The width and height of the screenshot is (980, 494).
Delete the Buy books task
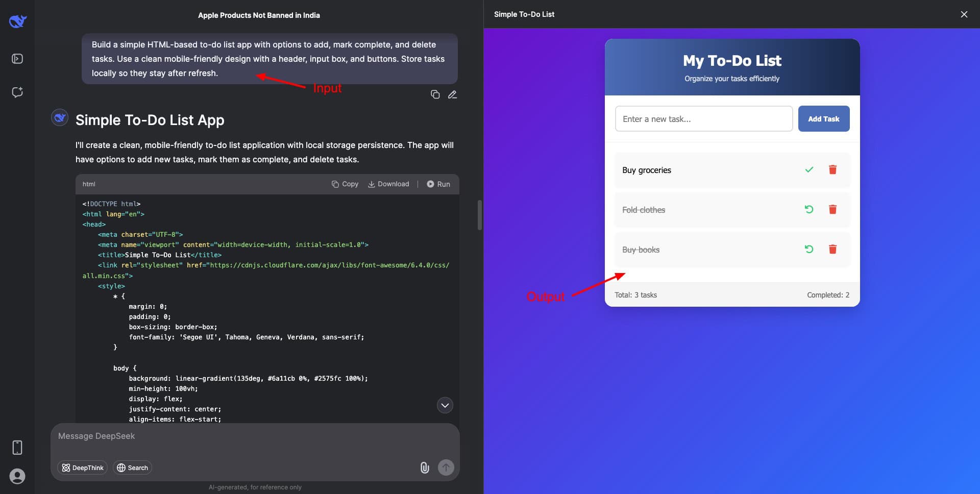[832, 250]
